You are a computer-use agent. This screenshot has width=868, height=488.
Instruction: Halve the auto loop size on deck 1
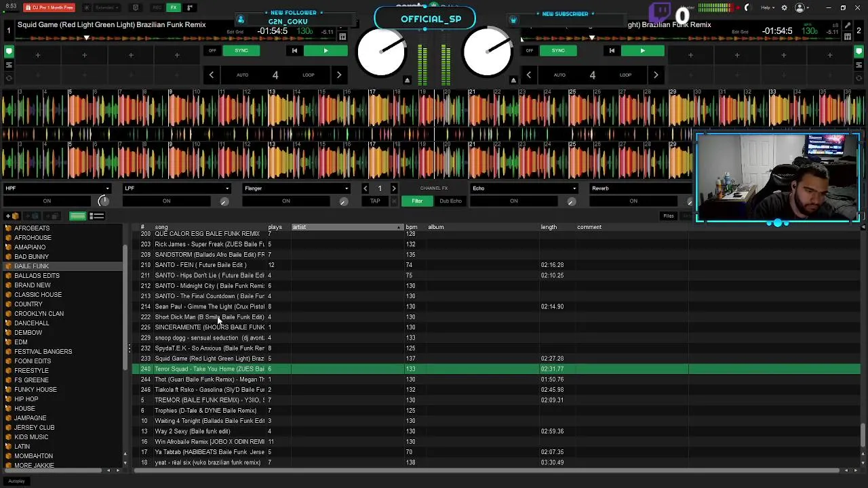(212, 75)
